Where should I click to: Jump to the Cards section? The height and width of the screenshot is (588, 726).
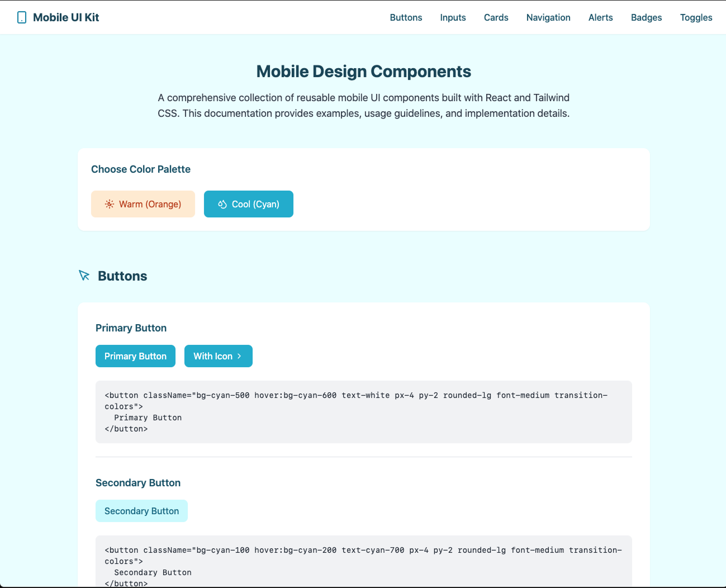pos(496,17)
